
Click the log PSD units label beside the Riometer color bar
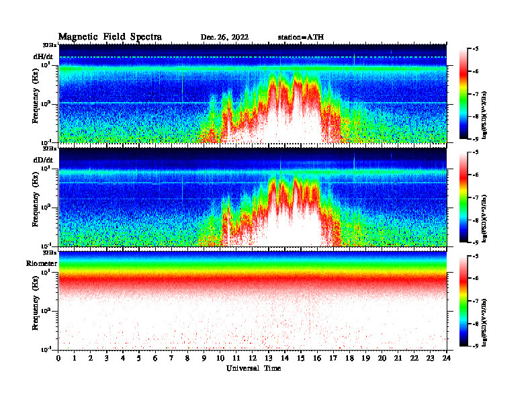[484, 322]
